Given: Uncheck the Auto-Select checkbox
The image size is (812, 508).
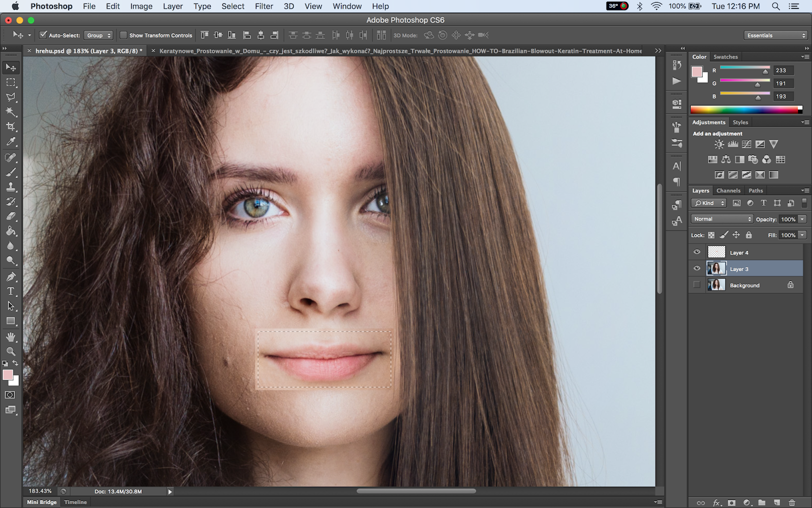Looking at the screenshot, I should (43, 35).
